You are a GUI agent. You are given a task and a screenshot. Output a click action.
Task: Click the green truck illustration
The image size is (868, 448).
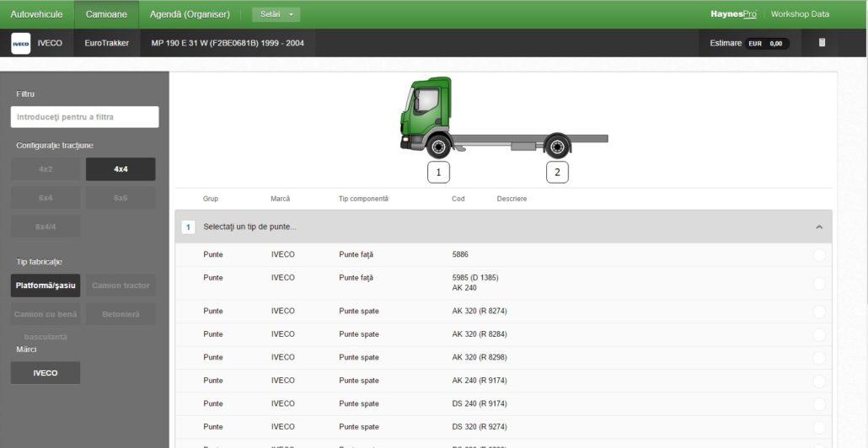tap(504, 118)
